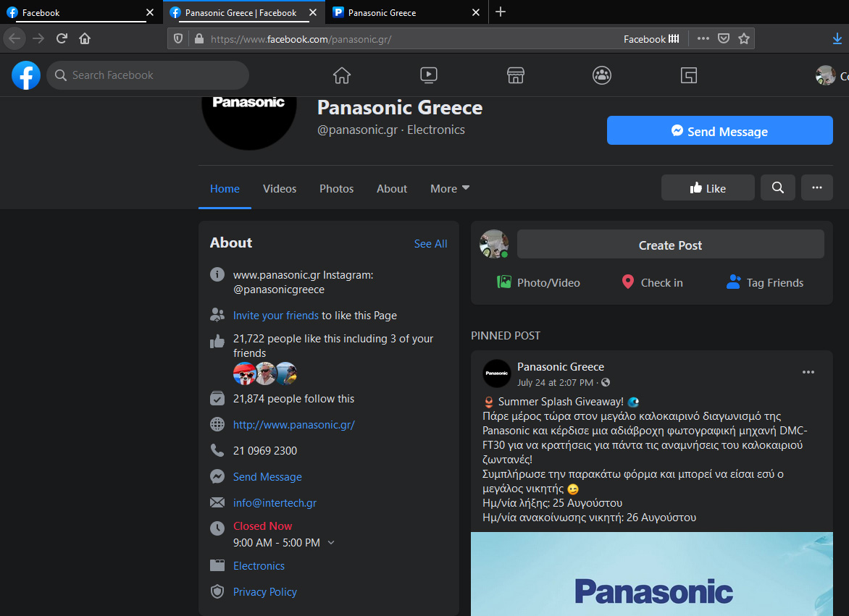Click the Facebook logo icon

pyautogui.click(x=26, y=75)
